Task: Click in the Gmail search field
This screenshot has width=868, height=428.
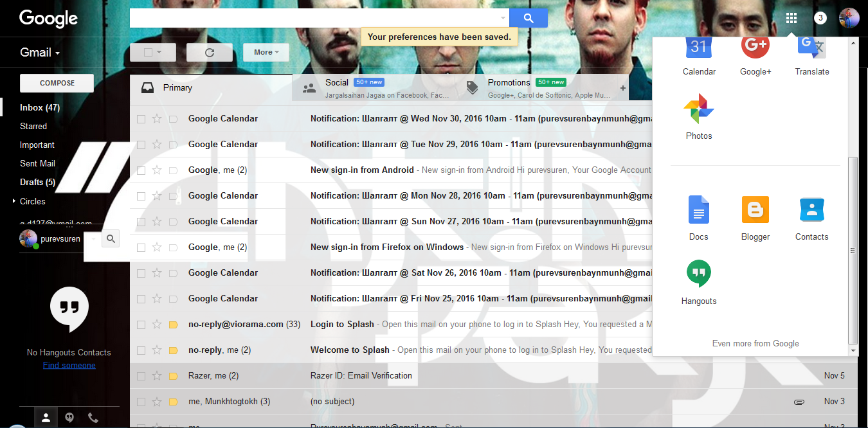Action: [314, 18]
